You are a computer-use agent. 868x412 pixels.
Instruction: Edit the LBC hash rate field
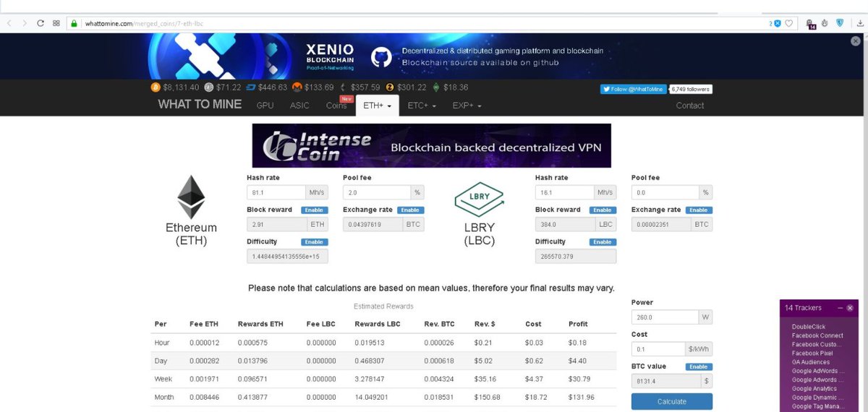[564, 193]
